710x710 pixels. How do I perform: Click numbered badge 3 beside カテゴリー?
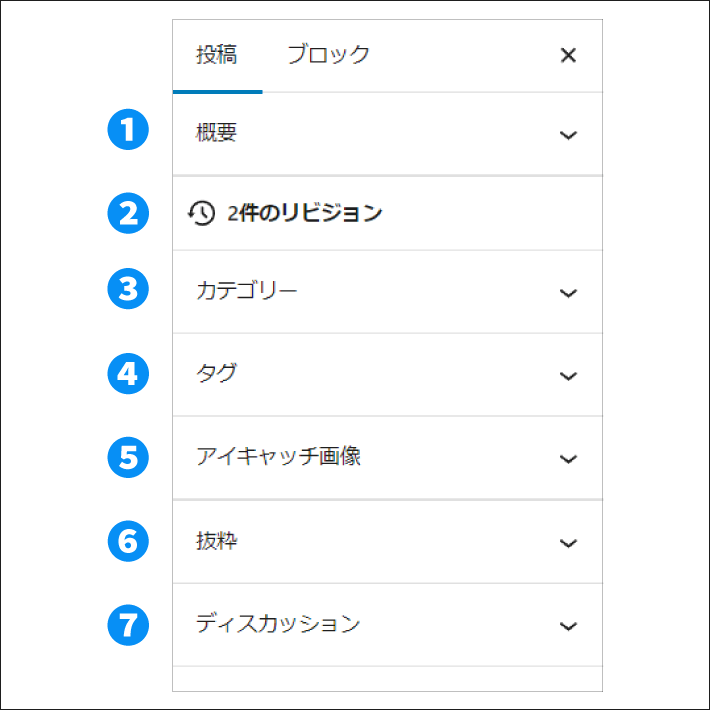coord(128,291)
